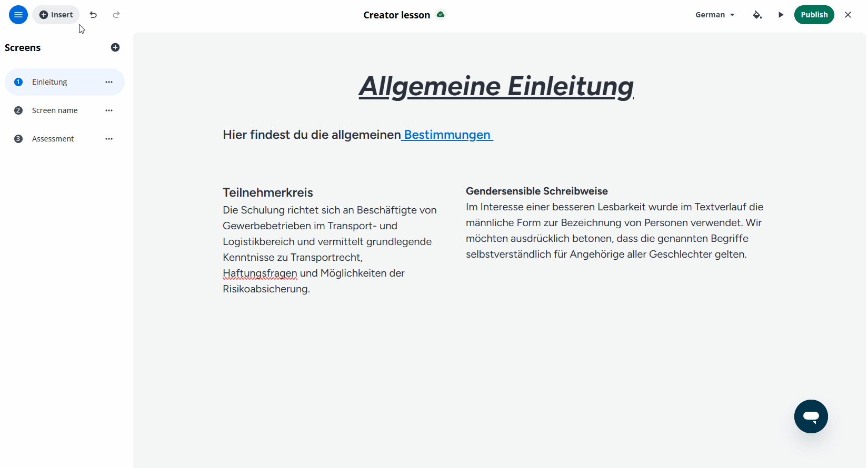Open options menu for Screen name
This screenshot has width=868, height=468.
[x=109, y=110]
